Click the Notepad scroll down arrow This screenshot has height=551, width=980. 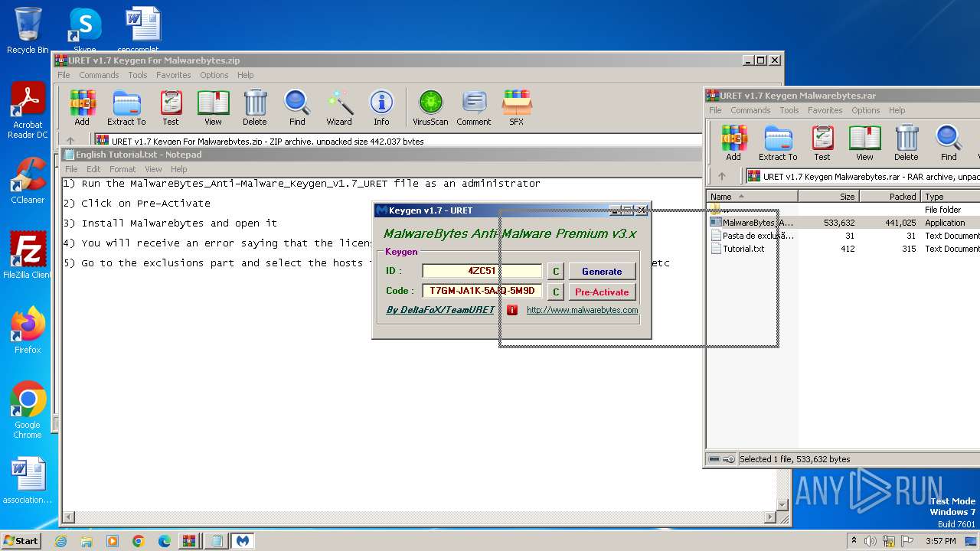tap(782, 504)
